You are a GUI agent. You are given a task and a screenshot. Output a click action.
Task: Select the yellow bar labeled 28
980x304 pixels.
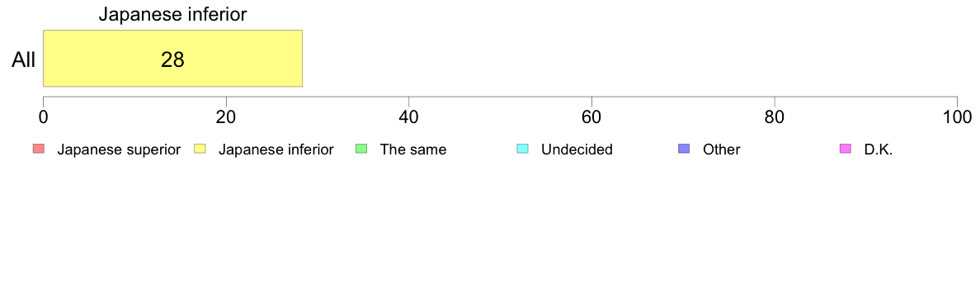tap(172, 58)
